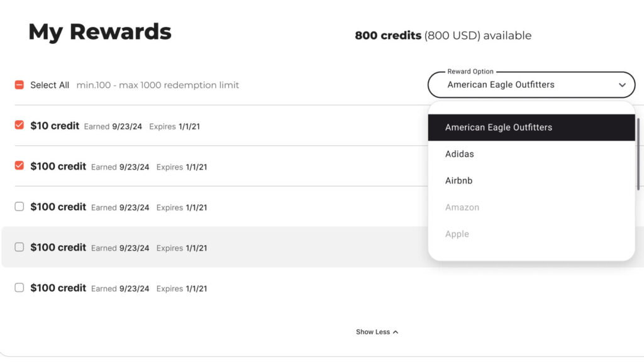The image size is (644, 362).
Task: Choose Adidas from the reward options
Action: [460, 154]
